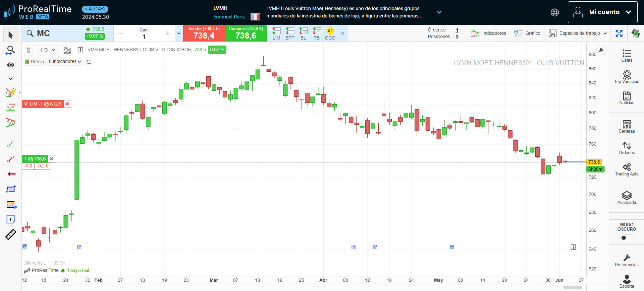Click the chart horizontal scrollbar thumb
644x291 pixels.
(573, 287)
